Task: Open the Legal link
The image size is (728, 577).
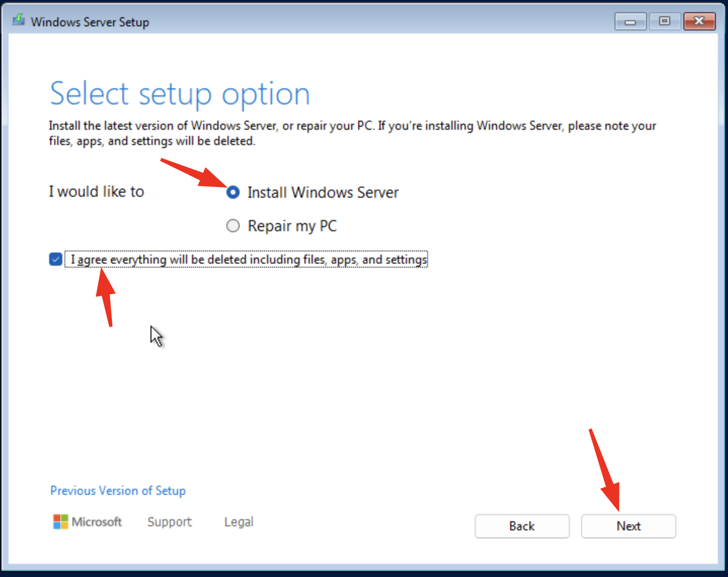Action: (239, 522)
